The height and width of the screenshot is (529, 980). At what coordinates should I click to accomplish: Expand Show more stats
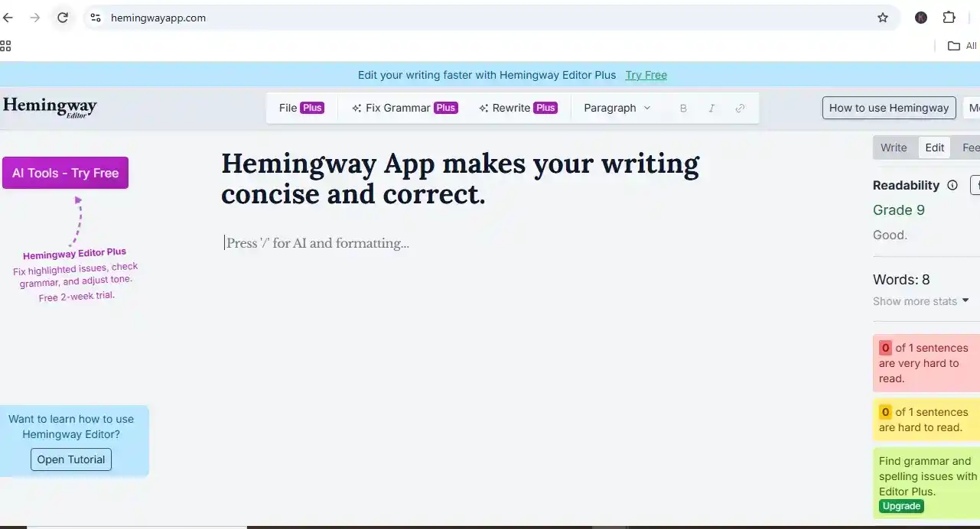921,301
